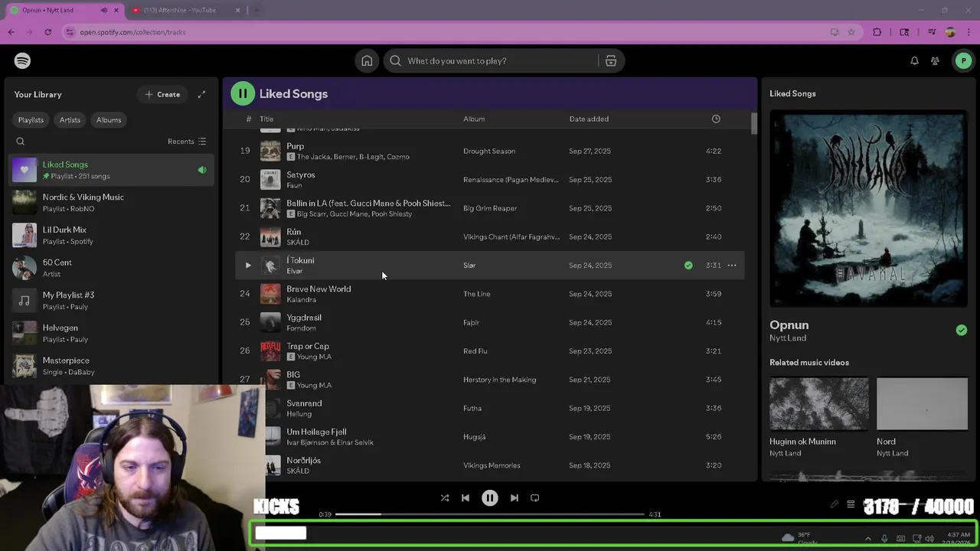Go back in the browser

click(x=11, y=32)
